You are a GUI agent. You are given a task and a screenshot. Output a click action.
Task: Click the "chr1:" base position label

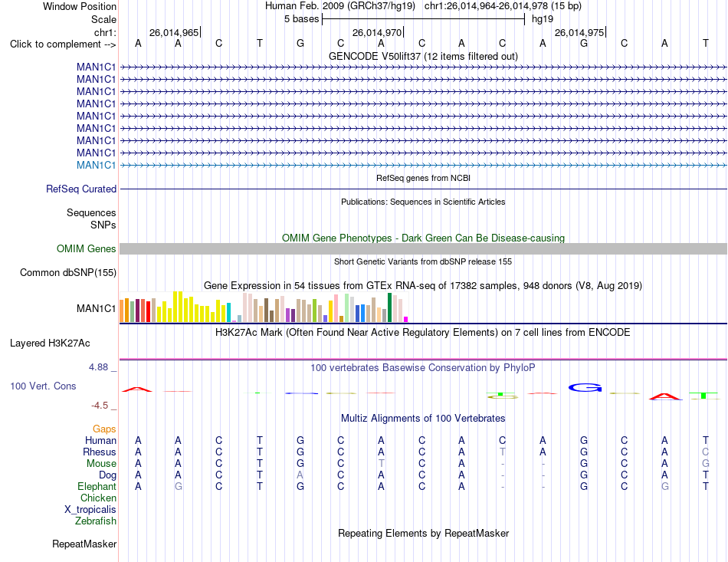(x=105, y=32)
